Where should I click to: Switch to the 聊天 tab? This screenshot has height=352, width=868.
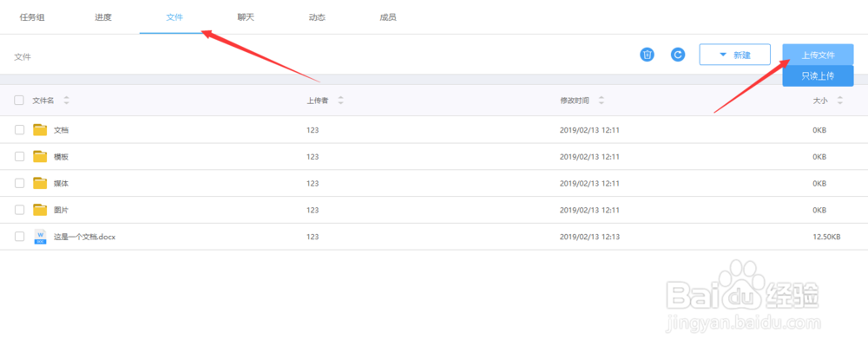click(x=246, y=17)
